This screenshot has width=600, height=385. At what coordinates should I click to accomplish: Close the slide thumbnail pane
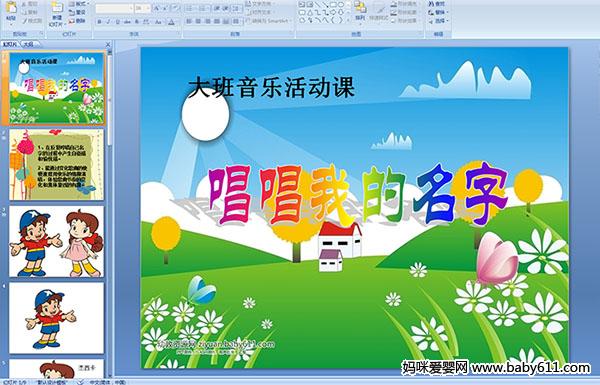click(x=108, y=44)
